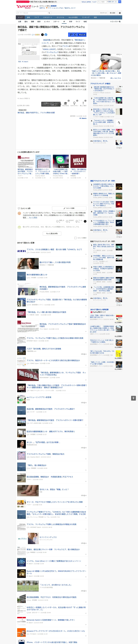Screen dimensions: 138x644
Task: Open the エキスパート tab
Action: point(48,17)
